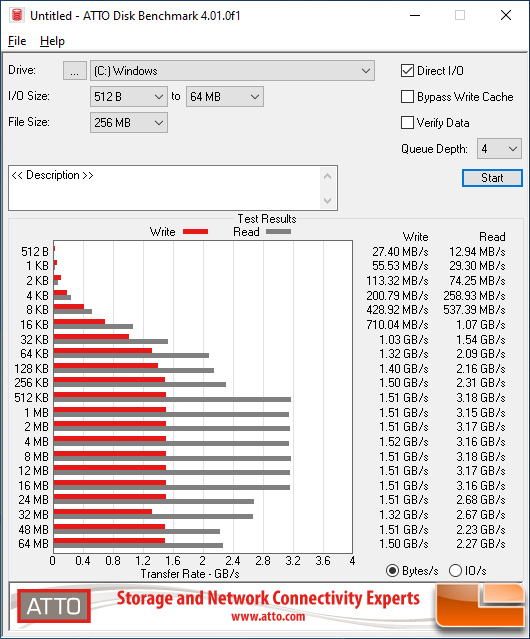Click the 258.93 MB/s read value
Viewport: 530px width, 639px height.
(474, 295)
